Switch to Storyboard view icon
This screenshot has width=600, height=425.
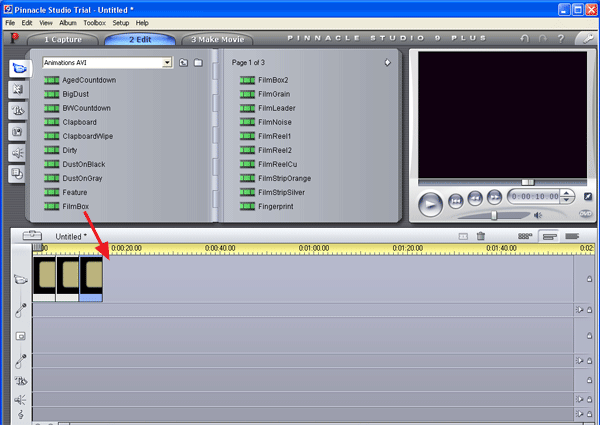point(525,236)
